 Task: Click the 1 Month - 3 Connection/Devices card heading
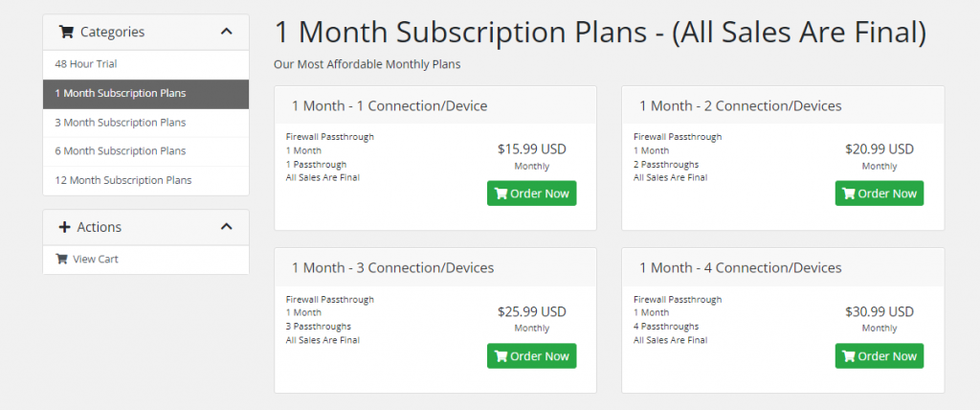coord(392,268)
